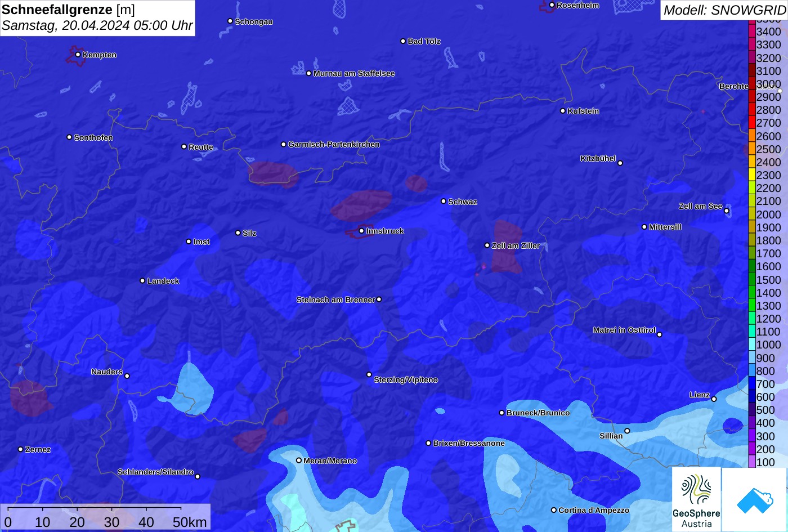This screenshot has width=788, height=532.
Task: Click the '50km' scale bar label
Action: 190,522
